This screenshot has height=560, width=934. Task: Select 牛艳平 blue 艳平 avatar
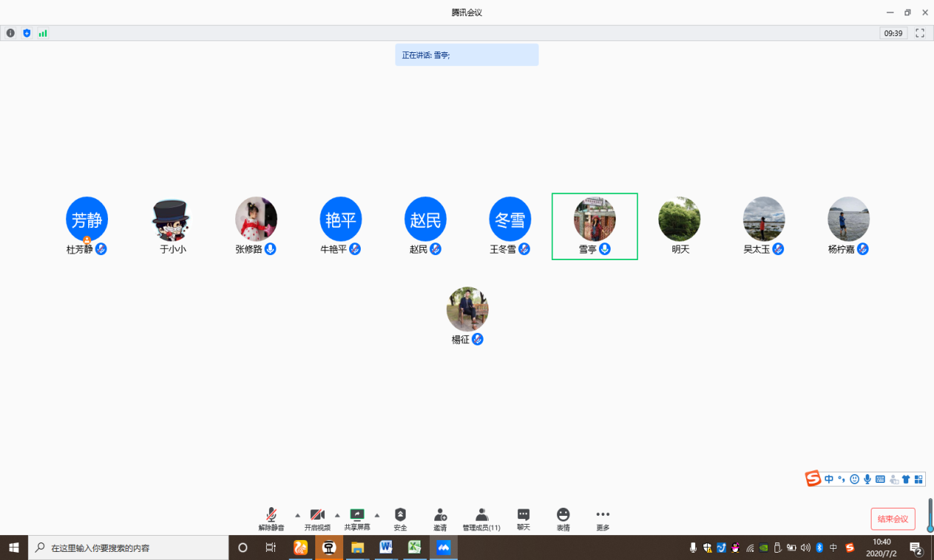point(341,218)
